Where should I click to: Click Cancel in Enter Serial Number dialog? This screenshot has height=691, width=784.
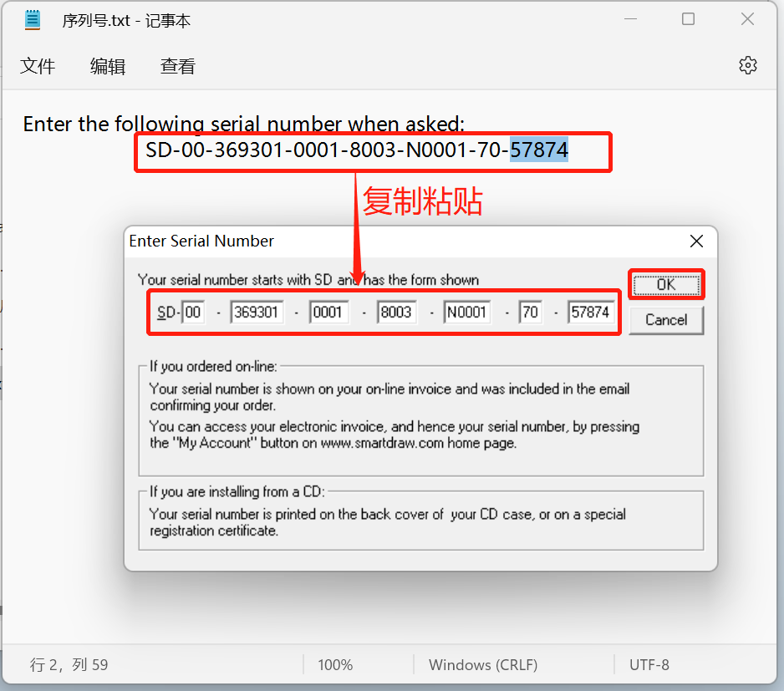(666, 319)
